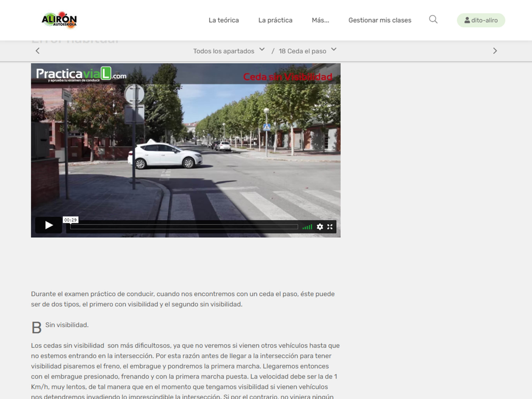Open video settings gear icon
The image size is (532, 399).
[320, 227]
